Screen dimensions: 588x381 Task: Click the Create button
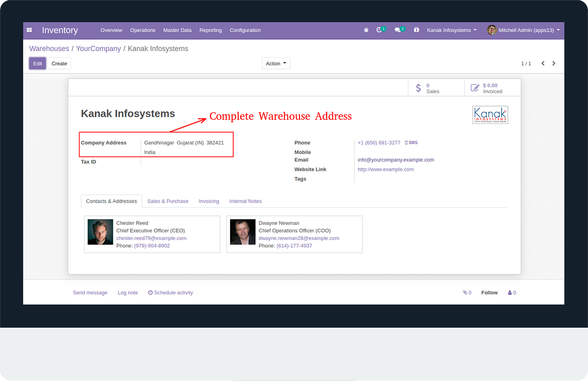pos(59,63)
